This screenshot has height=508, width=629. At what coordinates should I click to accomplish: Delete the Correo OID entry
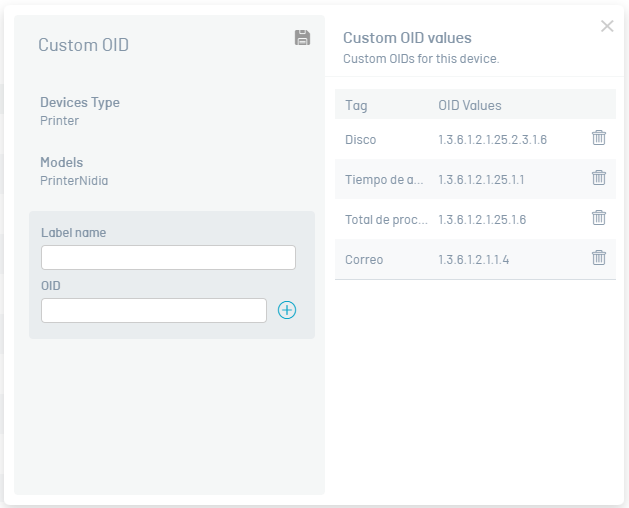[x=599, y=258]
